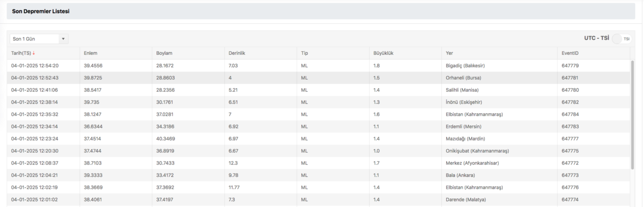The image size is (644, 207).
Task: Sort earthquakes by Büyüklük column
Action: click(383, 53)
